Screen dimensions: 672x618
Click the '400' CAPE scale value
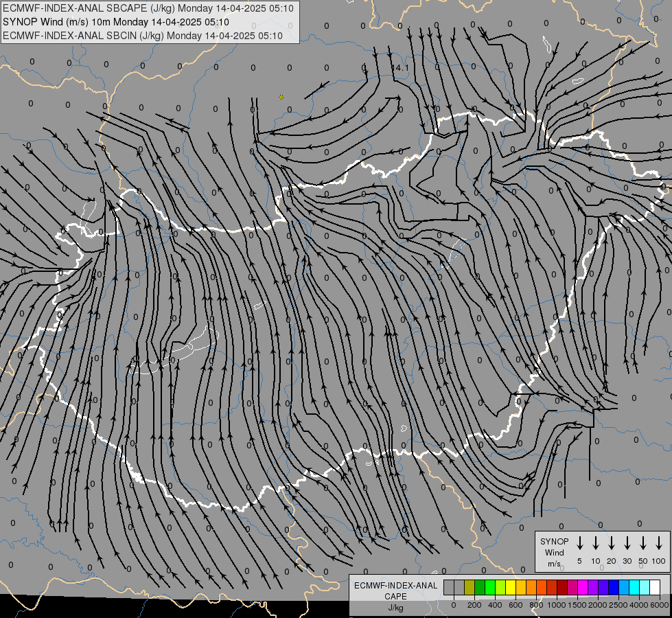tap(495, 605)
